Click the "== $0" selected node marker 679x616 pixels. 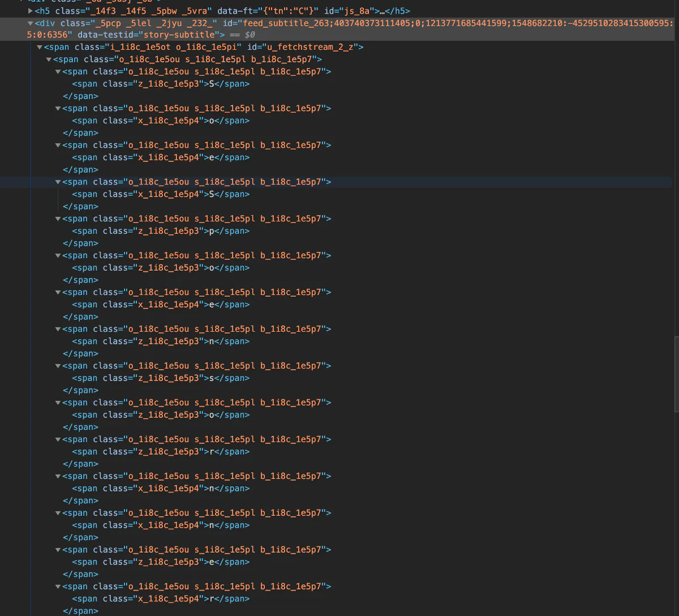[x=242, y=35]
